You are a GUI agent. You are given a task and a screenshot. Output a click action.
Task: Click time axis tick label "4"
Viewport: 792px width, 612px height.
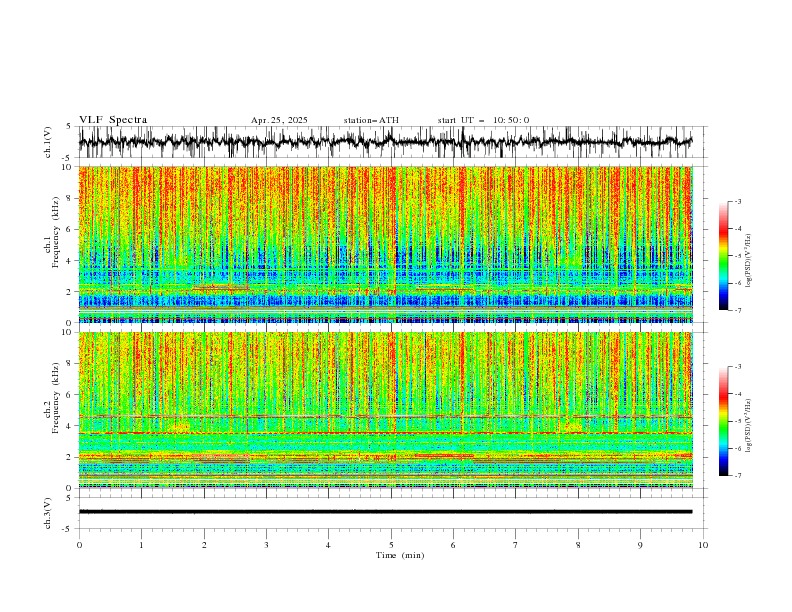[x=328, y=545]
